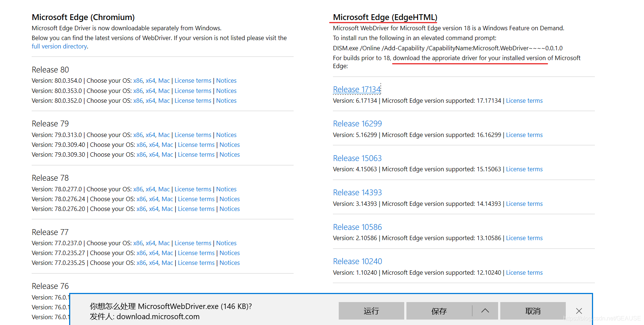Image resolution: width=644 pixels, height=325 pixels.
Task: Download x86 driver for version 80.0.354.0
Action: click(x=138, y=81)
